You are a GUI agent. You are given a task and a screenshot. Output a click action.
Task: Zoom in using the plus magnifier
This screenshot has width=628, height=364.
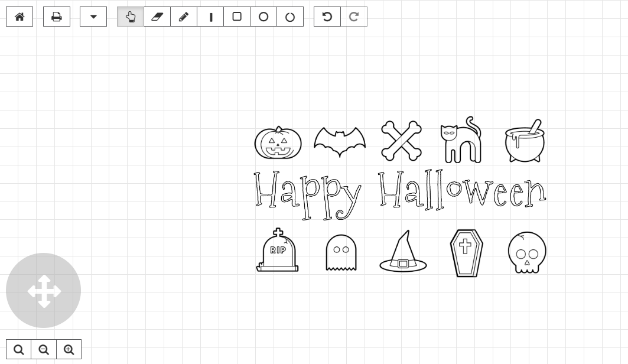pos(69,349)
